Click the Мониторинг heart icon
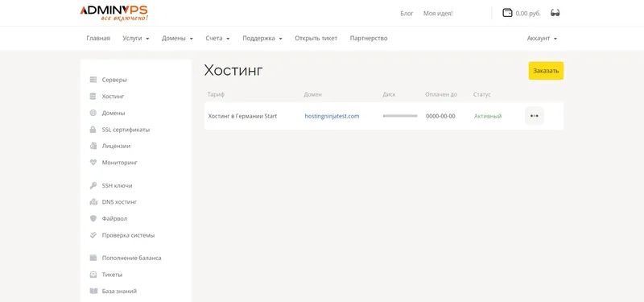This screenshot has width=644, height=302. point(93,163)
